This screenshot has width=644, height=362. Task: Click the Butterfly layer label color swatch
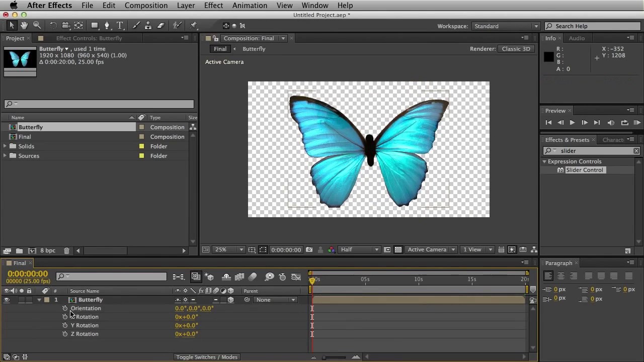(x=47, y=300)
